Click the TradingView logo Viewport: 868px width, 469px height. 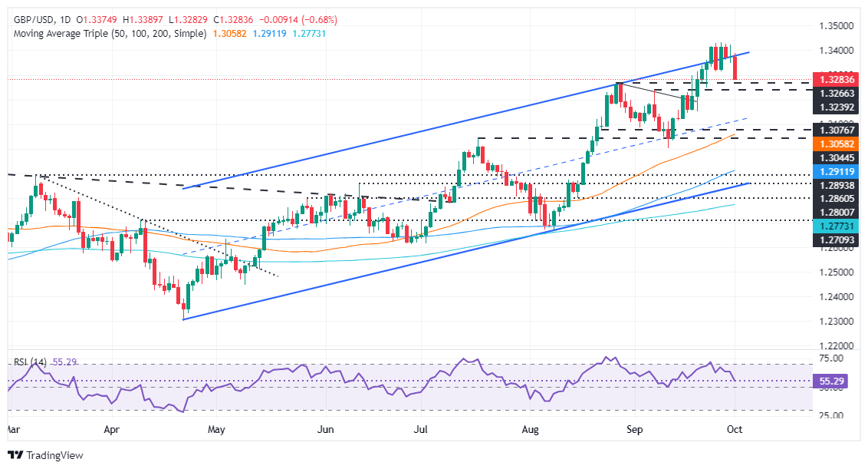pos(46,455)
